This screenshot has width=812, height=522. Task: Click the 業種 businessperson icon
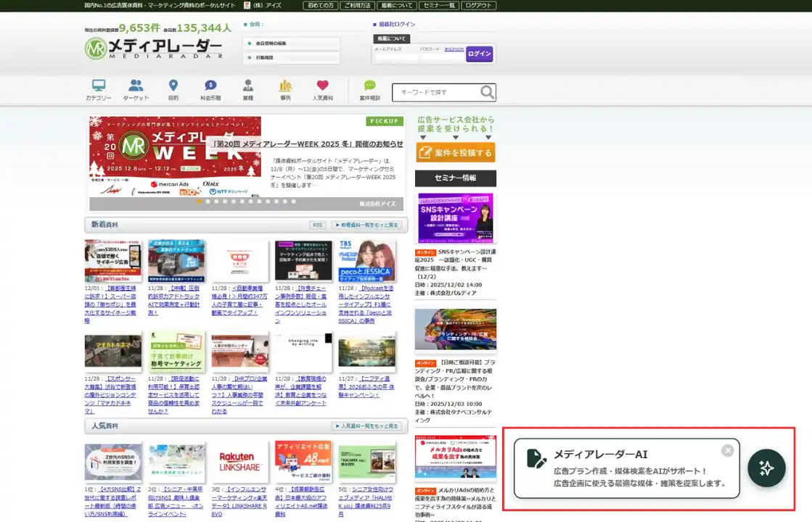coord(248,86)
